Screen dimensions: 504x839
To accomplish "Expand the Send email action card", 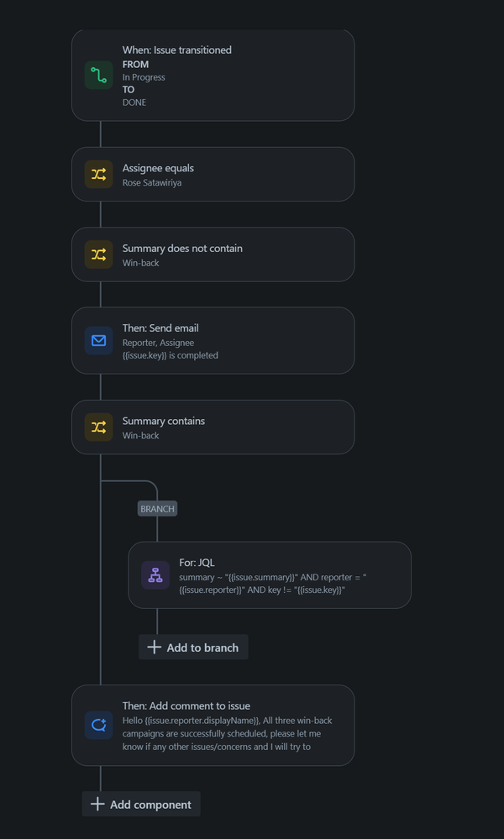I will click(x=213, y=341).
